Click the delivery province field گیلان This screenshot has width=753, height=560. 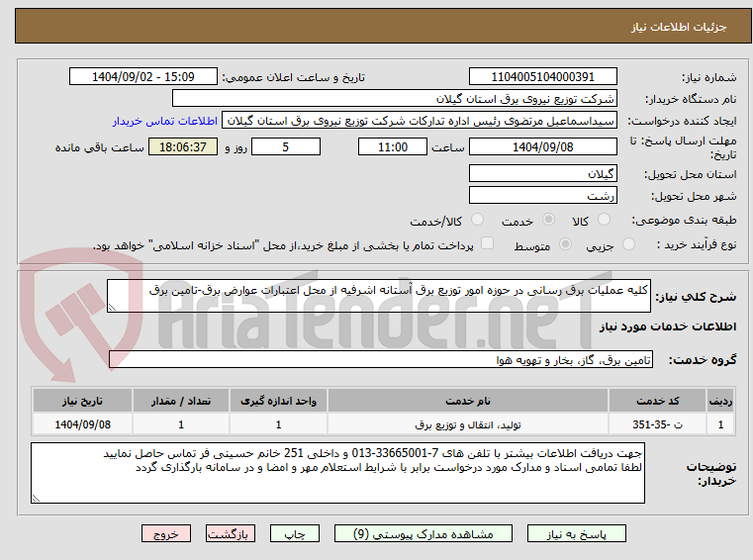(x=542, y=174)
